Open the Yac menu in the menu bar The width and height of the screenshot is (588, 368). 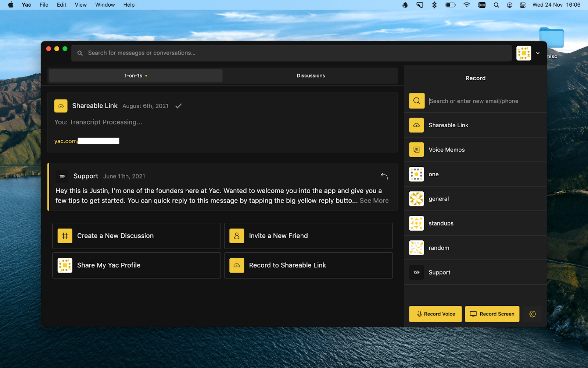click(x=26, y=5)
